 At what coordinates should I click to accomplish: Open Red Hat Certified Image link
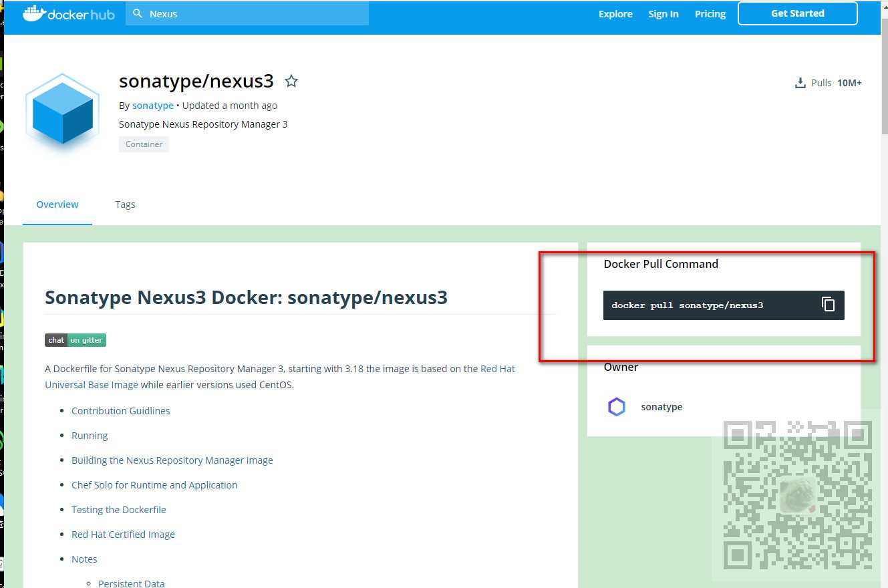[x=123, y=535]
